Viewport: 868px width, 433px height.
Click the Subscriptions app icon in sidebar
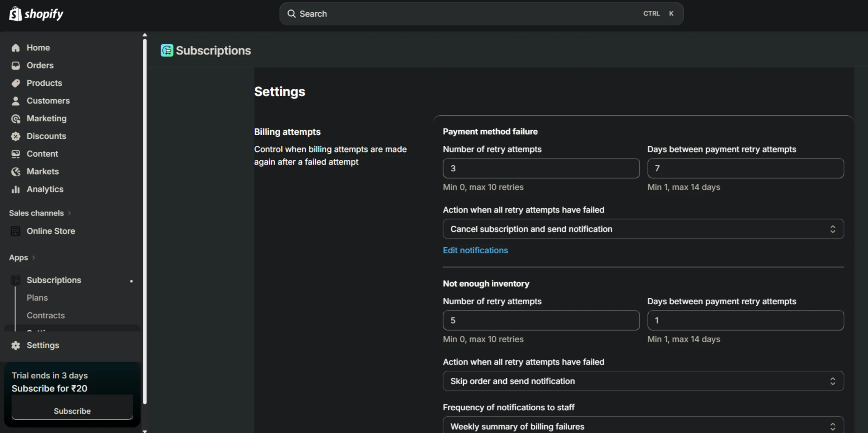click(x=16, y=280)
